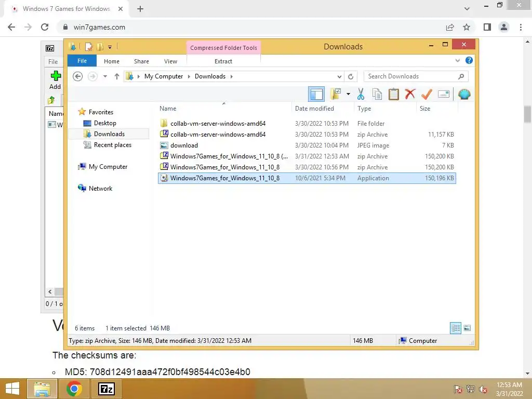
Task: Click the red X Delete toolbar icon
Action: click(410, 94)
